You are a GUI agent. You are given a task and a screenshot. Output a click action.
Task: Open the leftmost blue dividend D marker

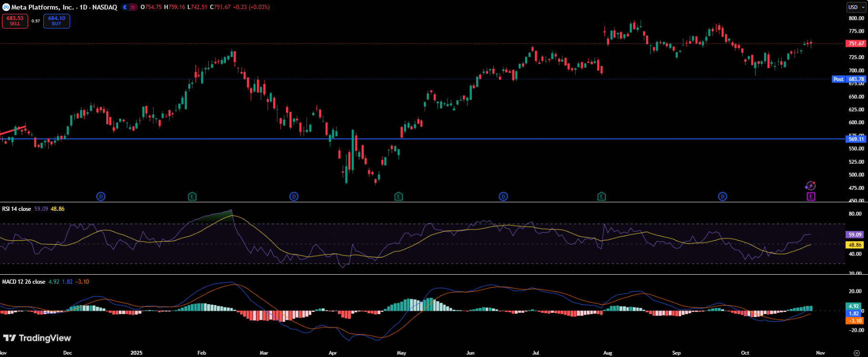point(101,197)
